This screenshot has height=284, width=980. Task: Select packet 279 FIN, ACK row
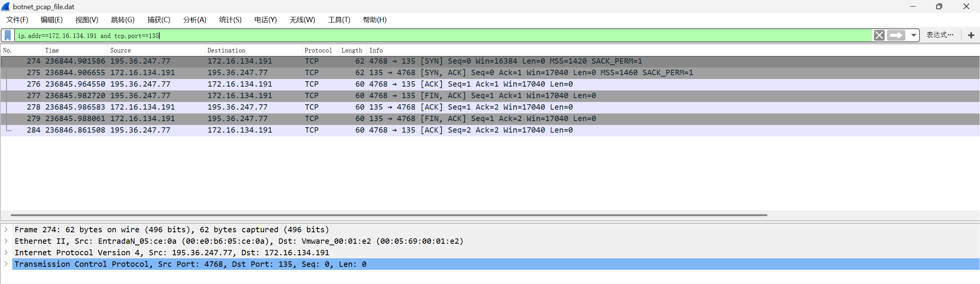click(490, 119)
